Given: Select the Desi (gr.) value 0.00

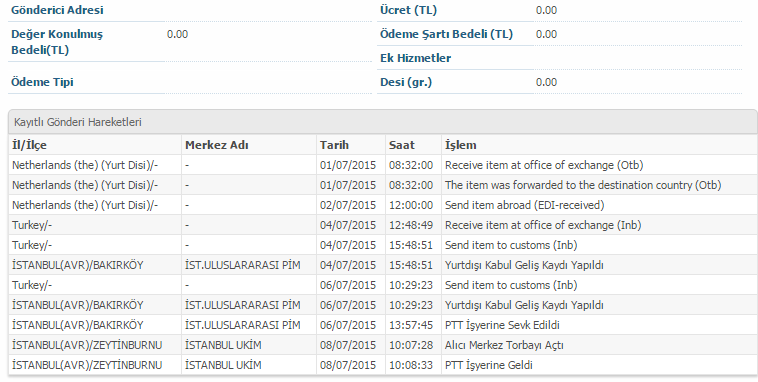Looking at the screenshot, I should [x=546, y=82].
